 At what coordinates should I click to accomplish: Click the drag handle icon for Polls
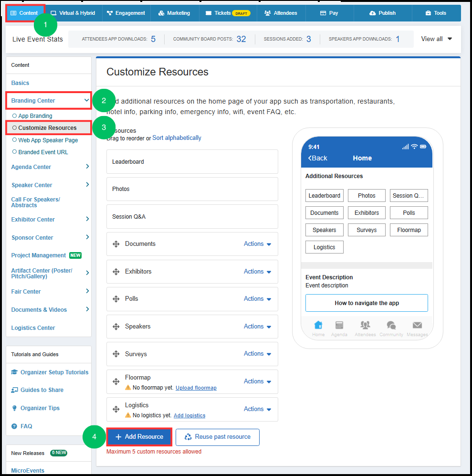point(116,299)
